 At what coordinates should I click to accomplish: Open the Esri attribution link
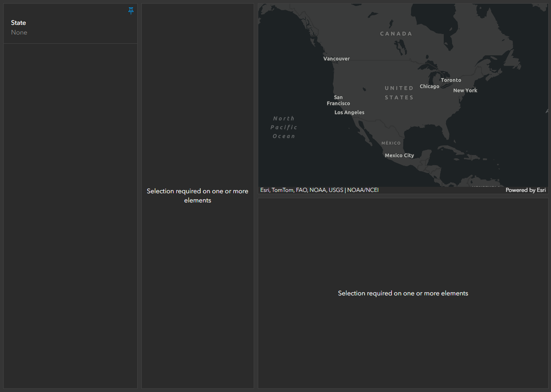click(x=264, y=190)
